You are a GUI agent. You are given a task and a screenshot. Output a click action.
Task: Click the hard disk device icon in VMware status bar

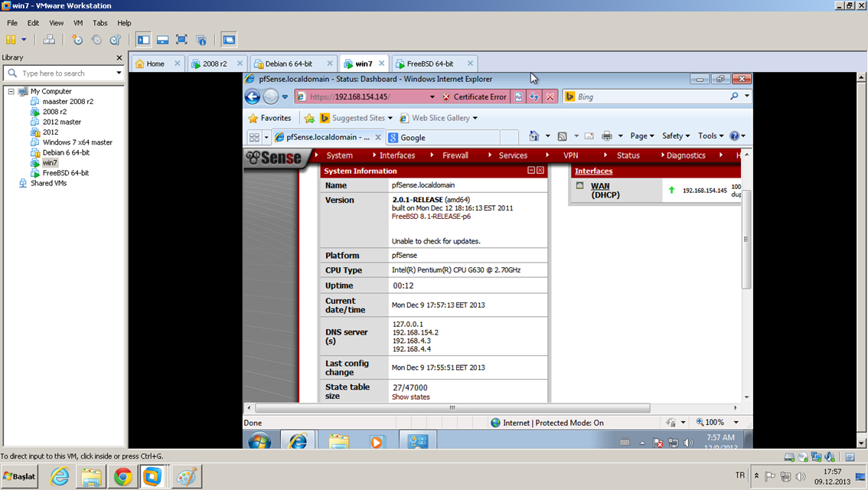click(x=789, y=457)
